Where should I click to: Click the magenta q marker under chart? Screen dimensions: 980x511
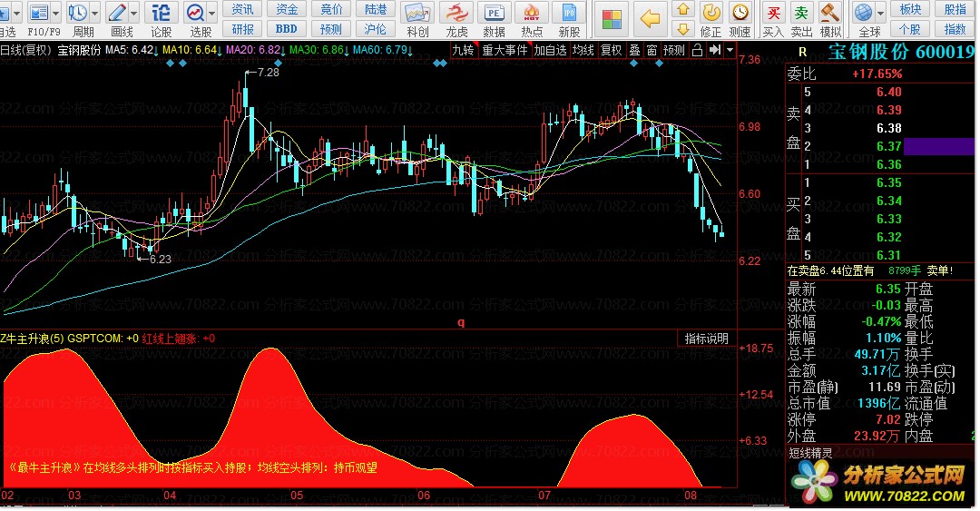click(461, 322)
